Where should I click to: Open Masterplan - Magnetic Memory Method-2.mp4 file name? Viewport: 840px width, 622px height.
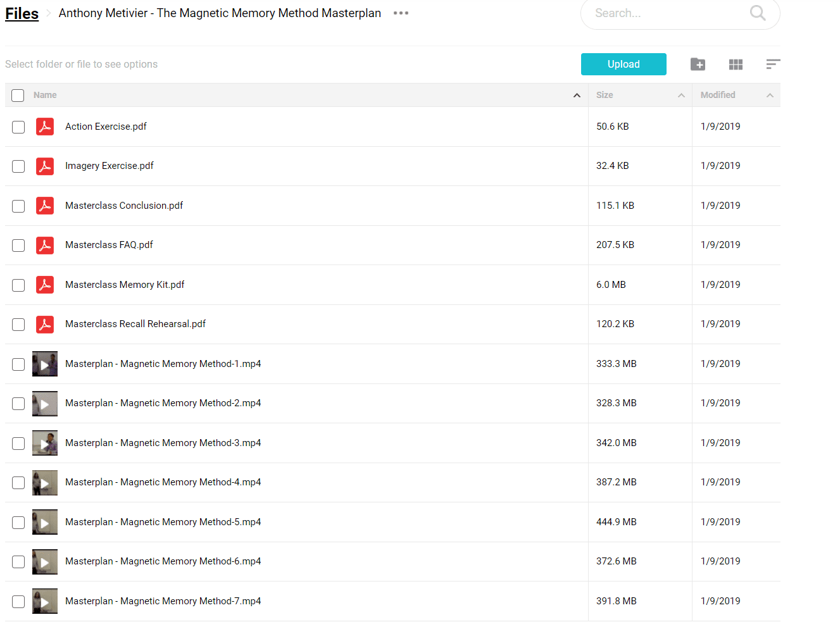point(163,403)
